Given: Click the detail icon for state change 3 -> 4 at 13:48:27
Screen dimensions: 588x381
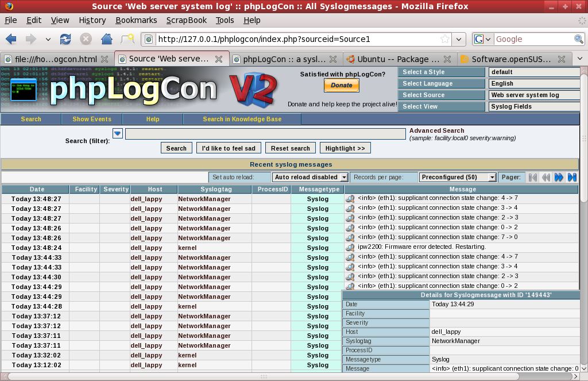Looking at the screenshot, I should [350, 209].
